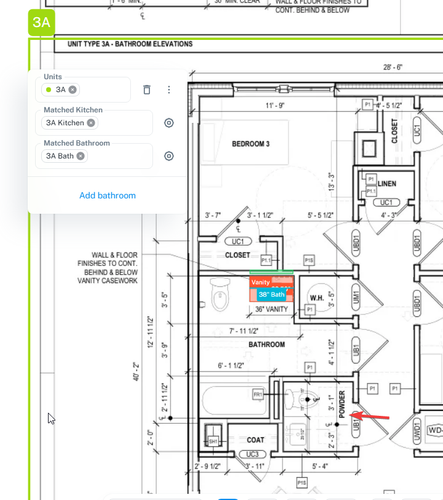
Task: Click the LINEN closet label
Action: coord(387,184)
